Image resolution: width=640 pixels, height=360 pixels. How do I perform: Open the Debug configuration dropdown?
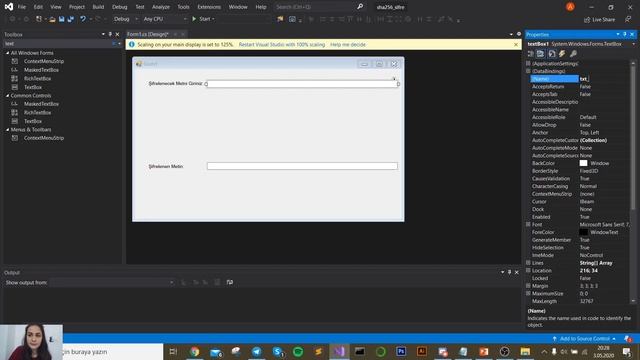pyautogui.click(x=125, y=19)
